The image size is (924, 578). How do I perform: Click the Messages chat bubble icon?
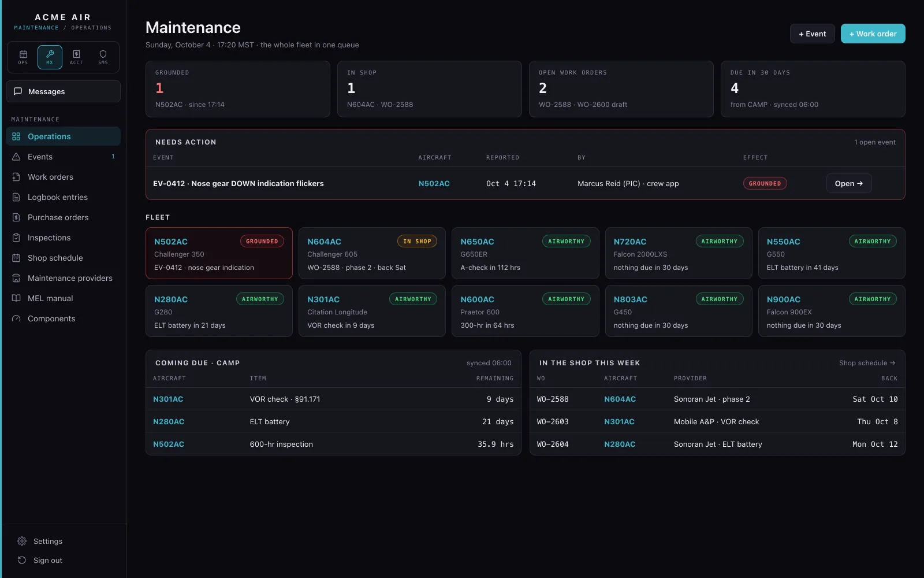pos(18,91)
